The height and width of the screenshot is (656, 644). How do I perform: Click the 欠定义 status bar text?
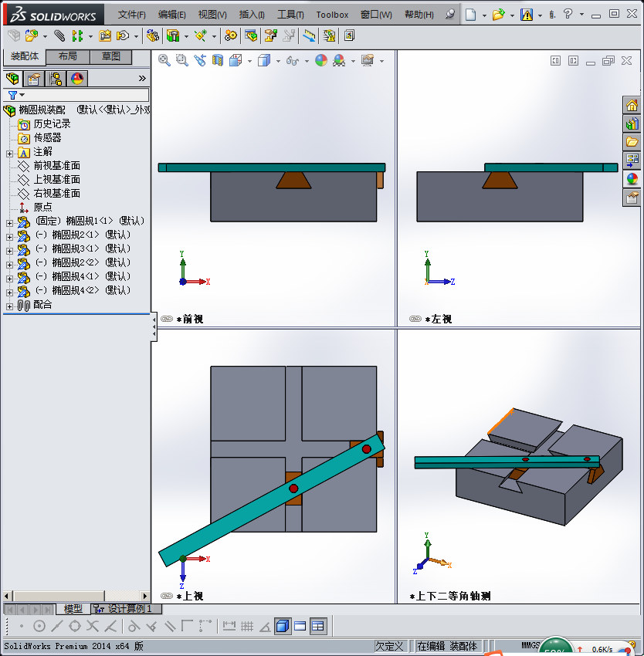(389, 646)
